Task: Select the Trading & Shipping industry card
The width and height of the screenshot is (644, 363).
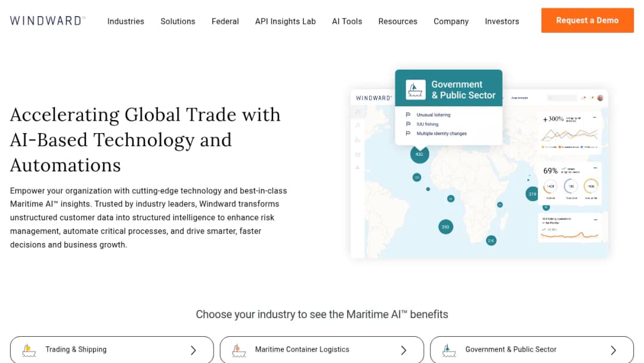Action: (112, 350)
